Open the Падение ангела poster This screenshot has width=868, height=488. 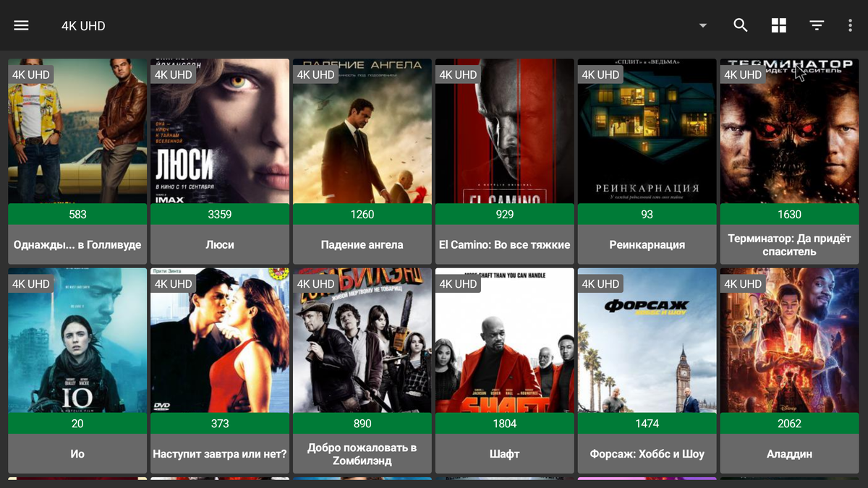point(362,132)
